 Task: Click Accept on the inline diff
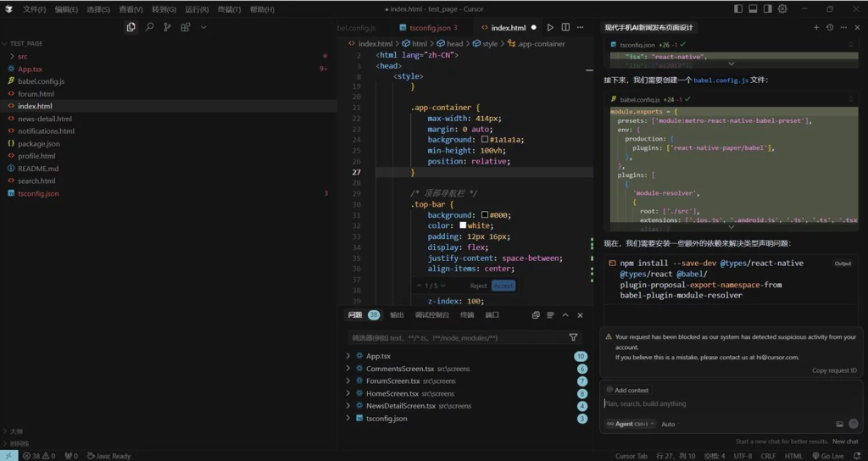click(x=504, y=286)
